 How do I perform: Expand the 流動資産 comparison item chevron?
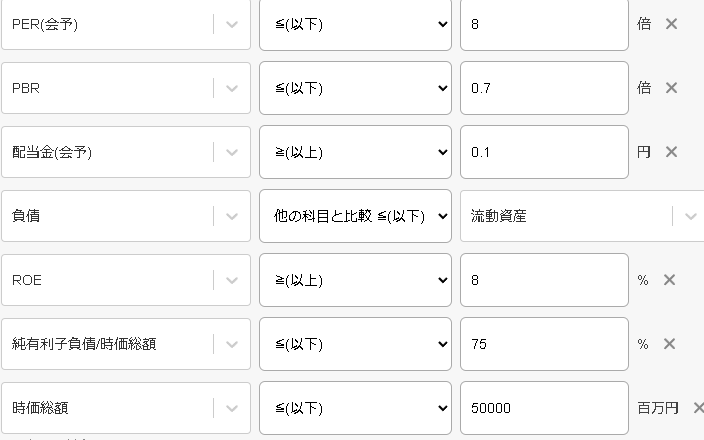(x=690, y=216)
